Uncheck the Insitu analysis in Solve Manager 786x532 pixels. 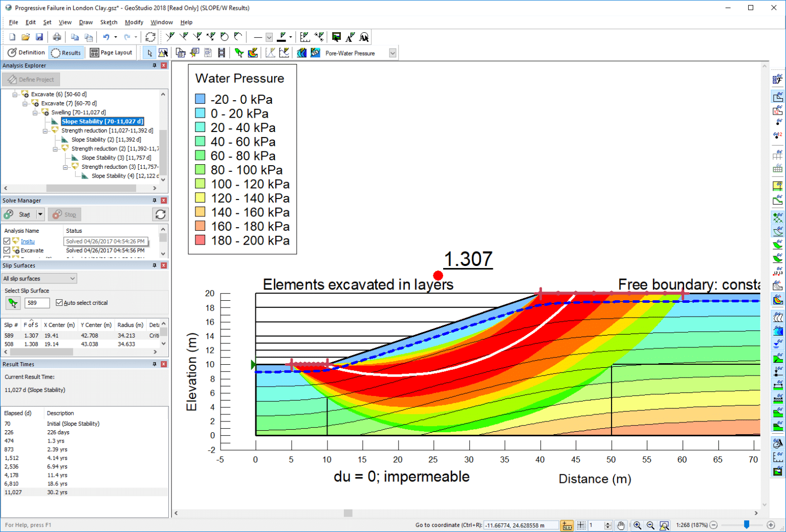pyautogui.click(x=7, y=241)
